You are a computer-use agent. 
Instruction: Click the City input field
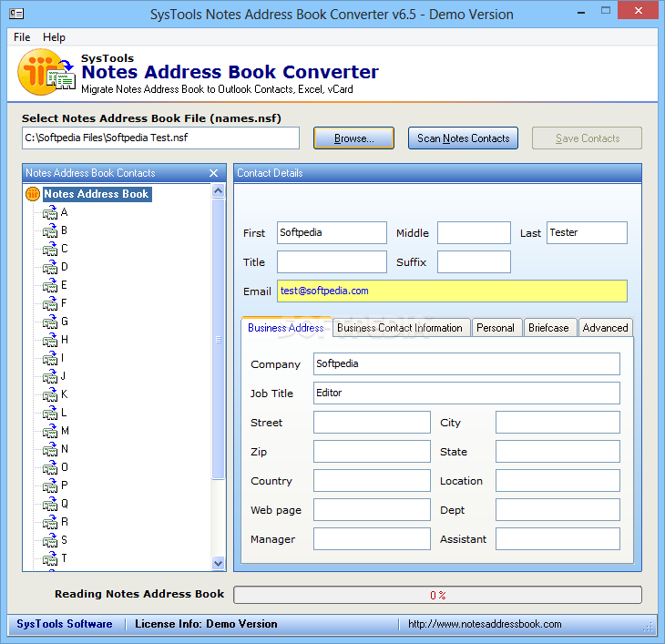pyautogui.click(x=558, y=423)
